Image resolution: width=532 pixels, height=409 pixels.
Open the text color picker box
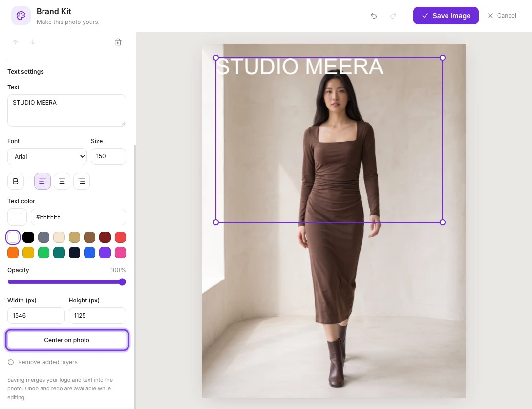point(17,217)
